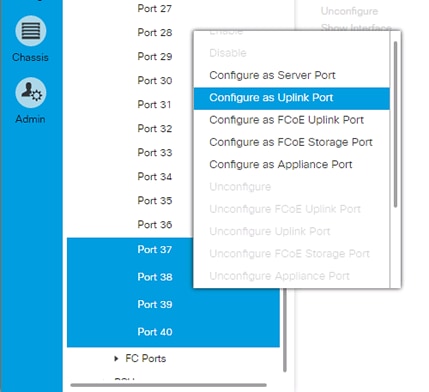Click the navigation tree vertical scrollbar

[285, 330]
